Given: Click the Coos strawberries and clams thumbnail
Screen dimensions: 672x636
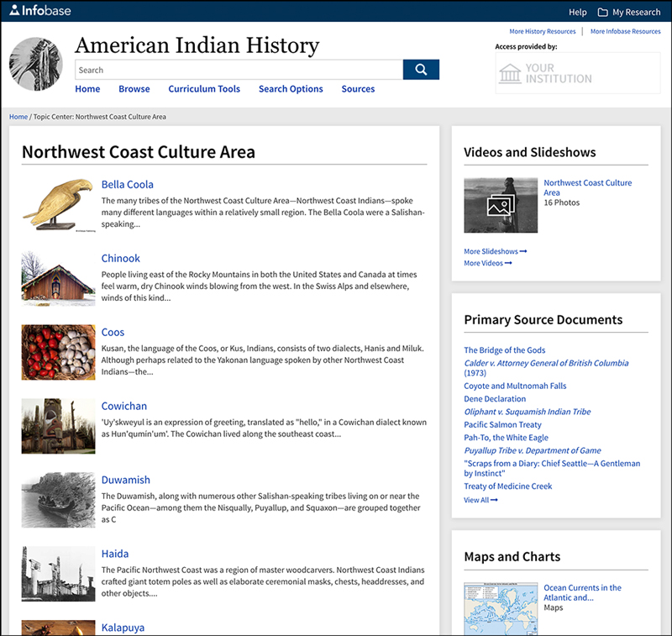Looking at the screenshot, I should pyautogui.click(x=58, y=352).
